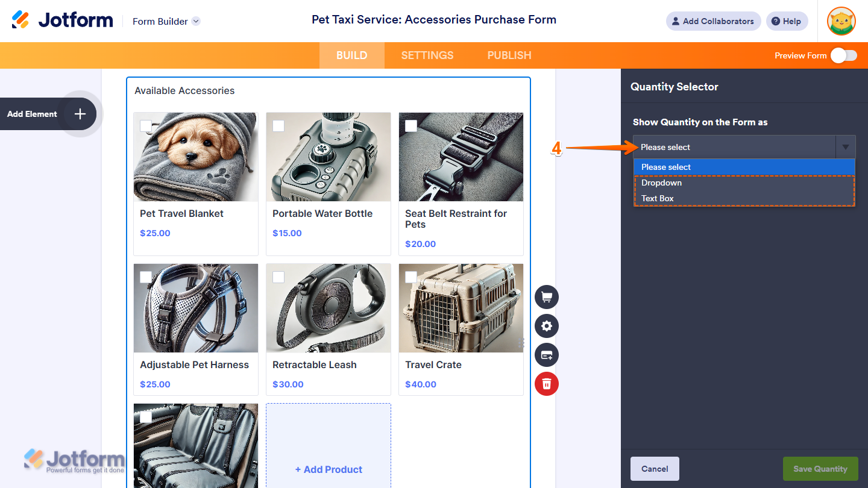
Task: Delete the element using red trash icon
Action: pos(547,384)
